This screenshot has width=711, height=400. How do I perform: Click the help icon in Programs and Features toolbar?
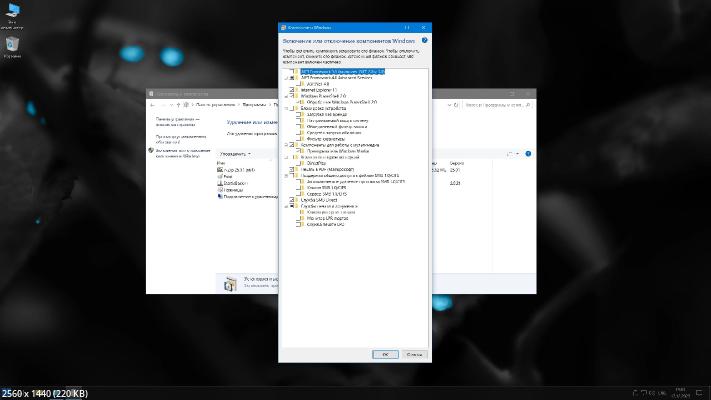pyautogui.click(x=526, y=154)
